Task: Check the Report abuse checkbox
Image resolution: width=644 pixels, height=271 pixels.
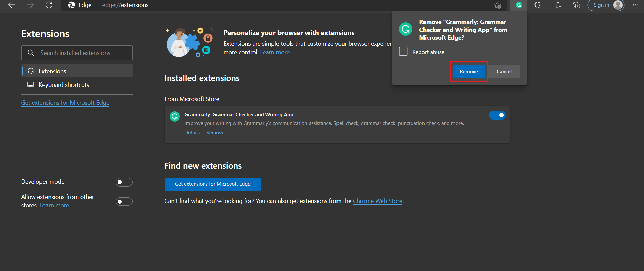Action: (403, 51)
